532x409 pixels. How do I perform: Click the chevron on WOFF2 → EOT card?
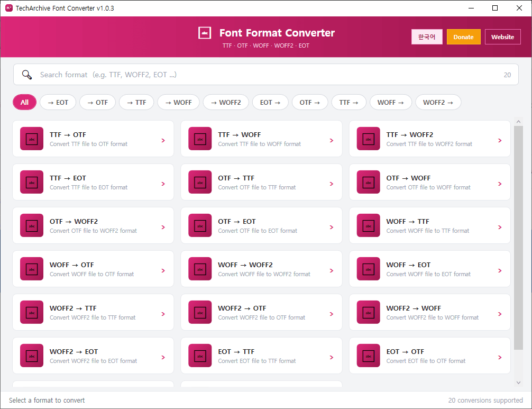163,357
